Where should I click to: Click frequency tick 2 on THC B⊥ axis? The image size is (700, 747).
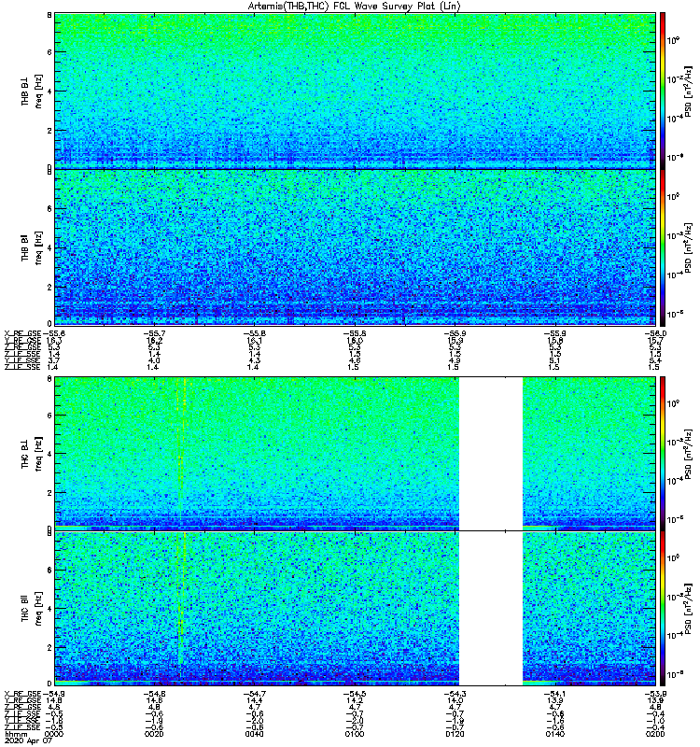(x=49, y=493)
